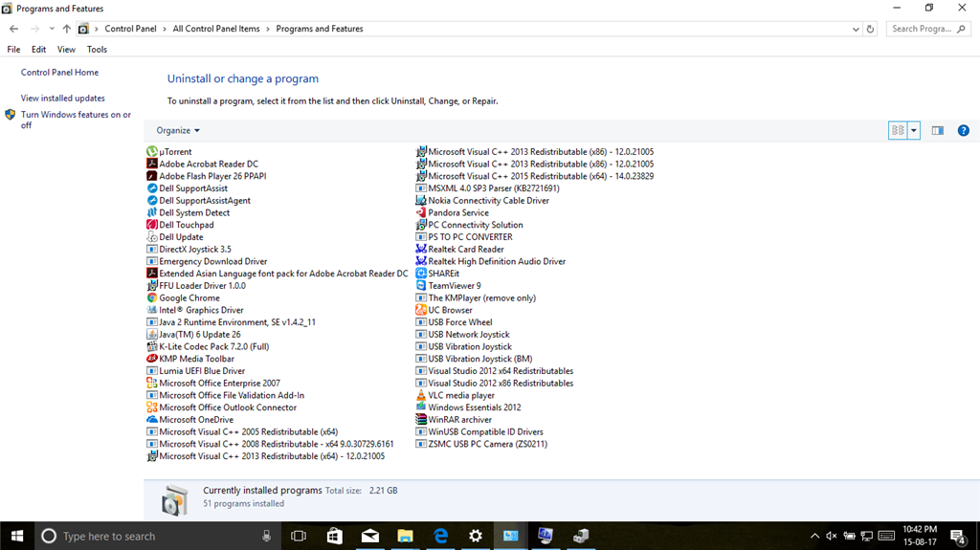Select the Dell Touchpad icon
This screenshot has height=550, width=980.
152,225
